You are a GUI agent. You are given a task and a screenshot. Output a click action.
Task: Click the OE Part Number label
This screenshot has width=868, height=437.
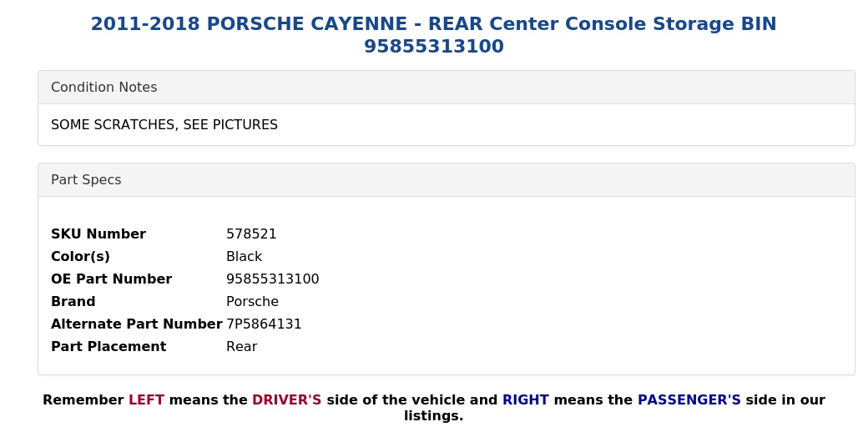tap(111, 279)
